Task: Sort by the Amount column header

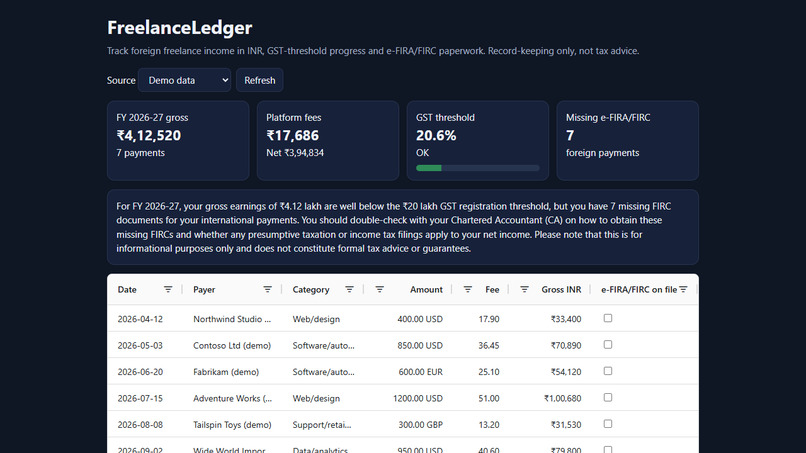Action: pyautogui.click(x=426, y=289)
